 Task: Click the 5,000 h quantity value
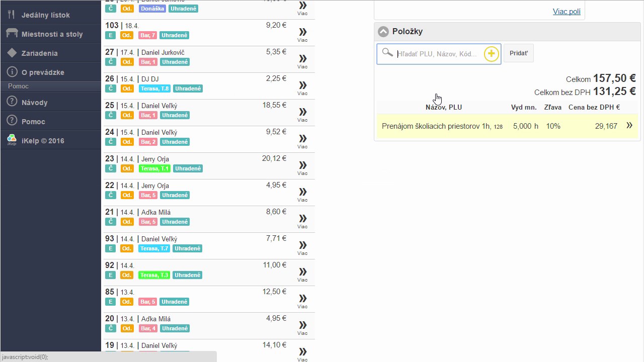click(x=526, y=126)
